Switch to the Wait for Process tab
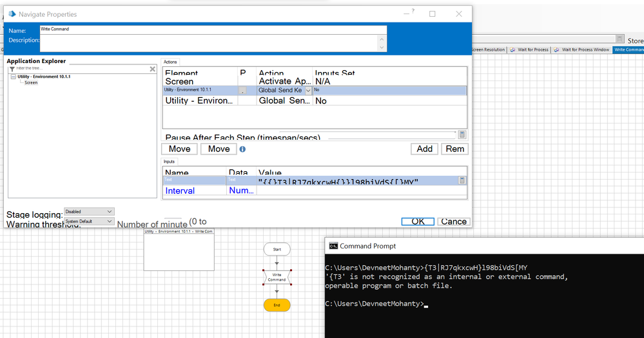Image resolution: width=644 pixels, height=338 pixels. click(x=529, y=50)
